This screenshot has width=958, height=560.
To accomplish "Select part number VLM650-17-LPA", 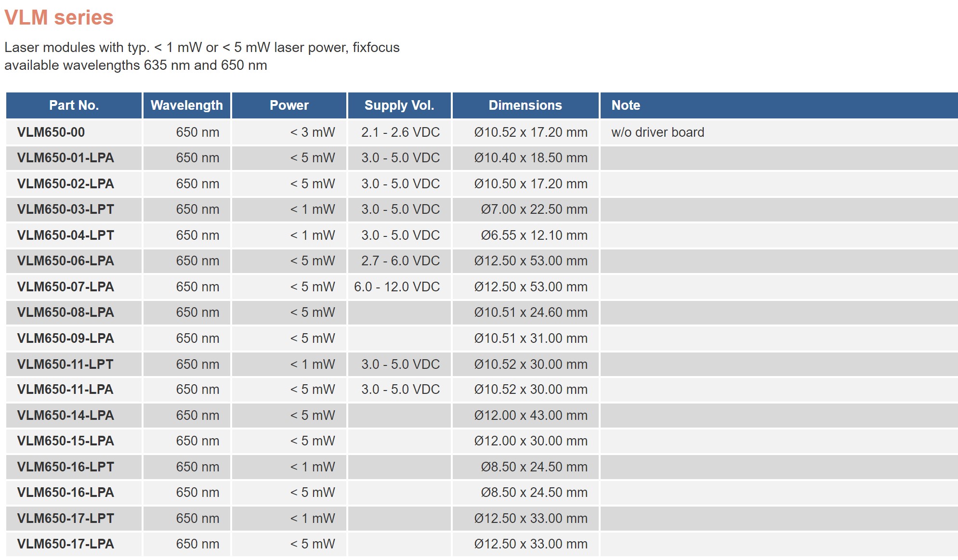I will point(66,544).
